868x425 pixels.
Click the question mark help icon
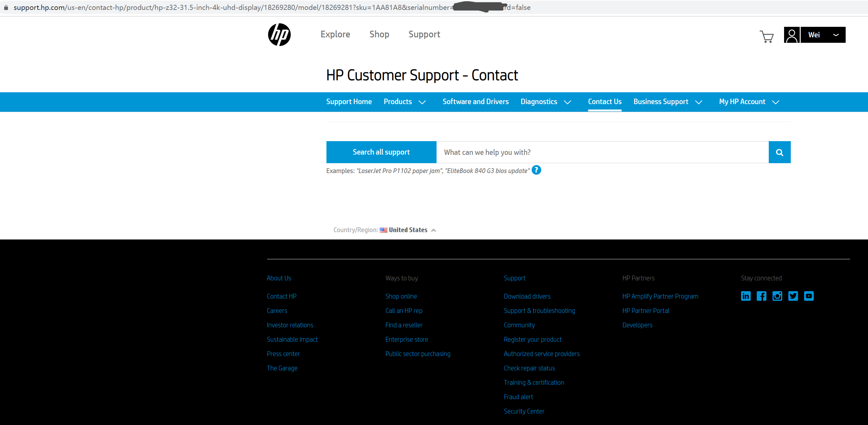(536, 170)
